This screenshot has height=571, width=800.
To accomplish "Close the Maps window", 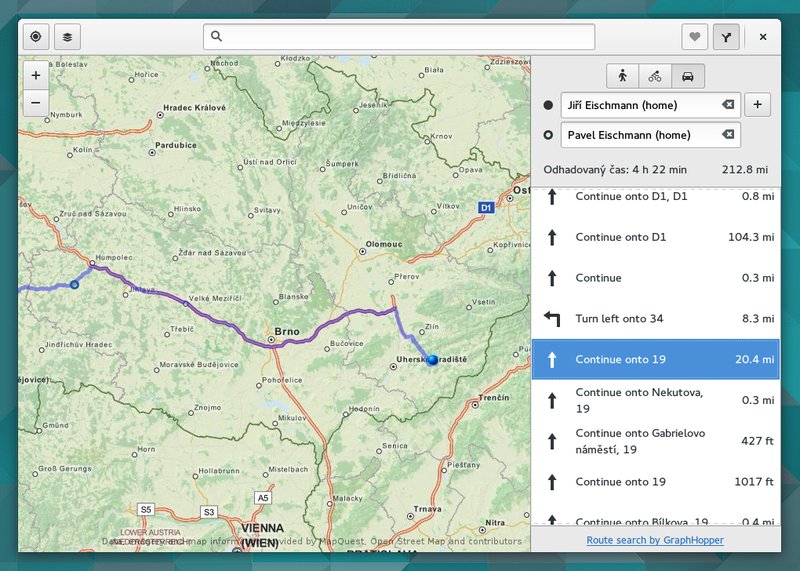I will (763, 37).
